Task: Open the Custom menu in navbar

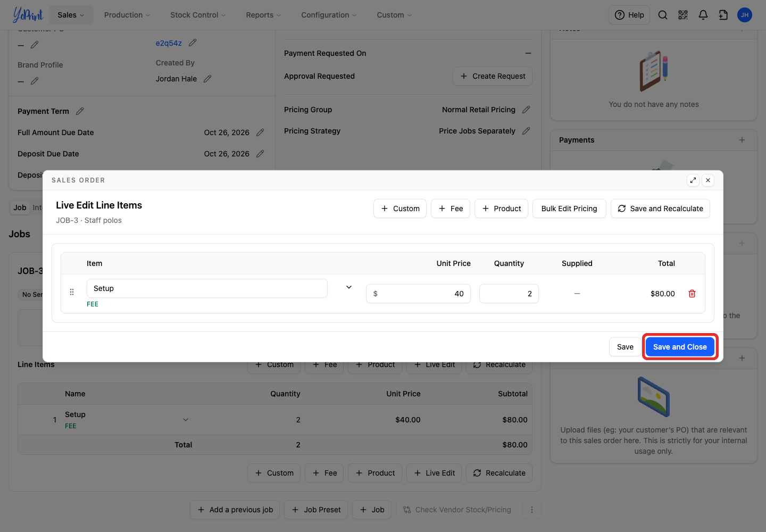Action: 394,15
